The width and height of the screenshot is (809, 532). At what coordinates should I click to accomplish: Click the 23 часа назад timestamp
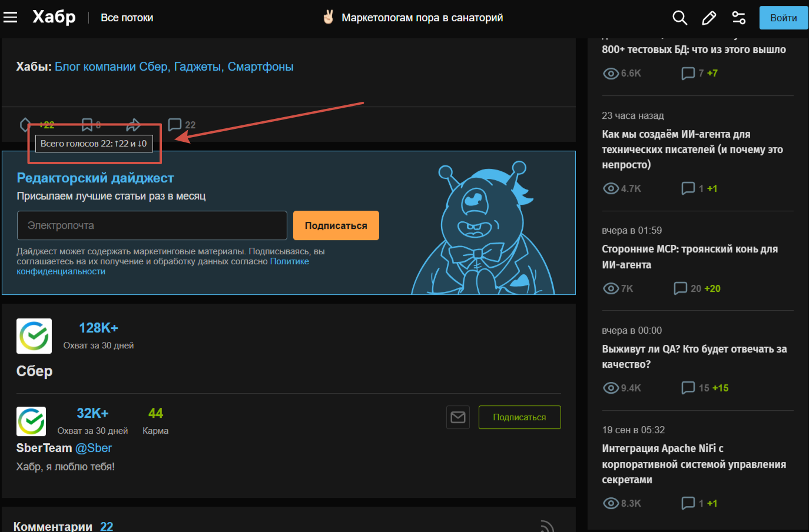633,116
